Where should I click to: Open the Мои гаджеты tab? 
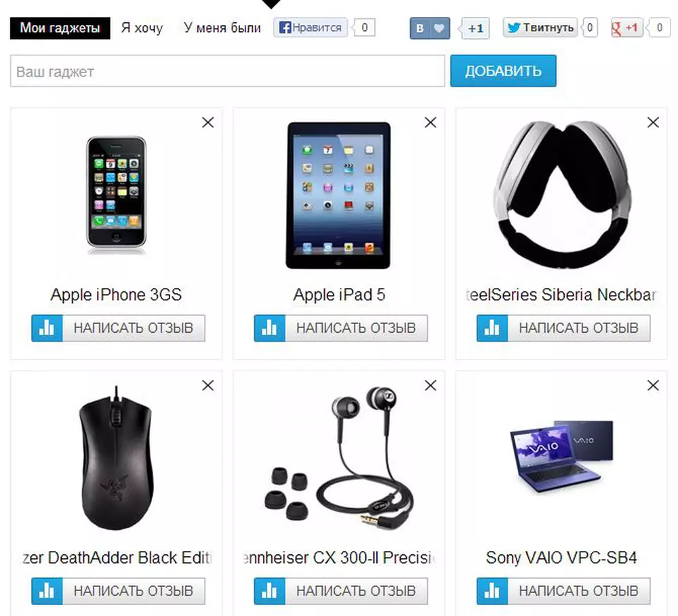[x=60, y=28]
